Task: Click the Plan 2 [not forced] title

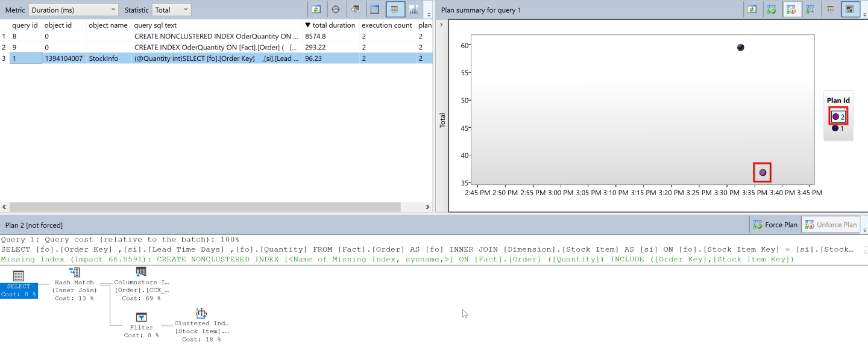Action: pos(34,225)
